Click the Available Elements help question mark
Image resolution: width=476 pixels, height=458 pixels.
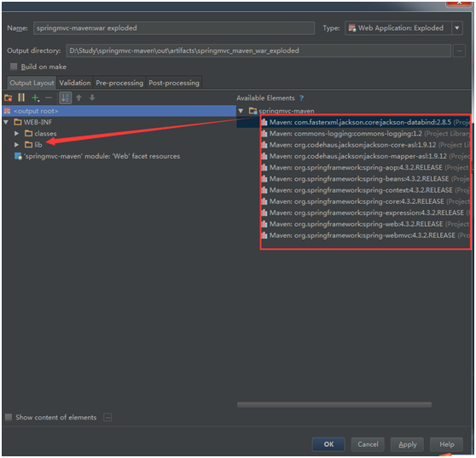pyautogui.click(x=301, y=98)
